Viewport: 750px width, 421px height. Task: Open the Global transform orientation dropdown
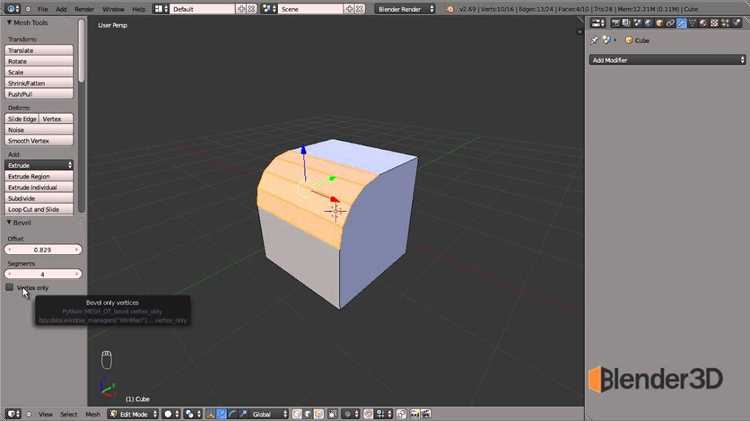[269, 414]
